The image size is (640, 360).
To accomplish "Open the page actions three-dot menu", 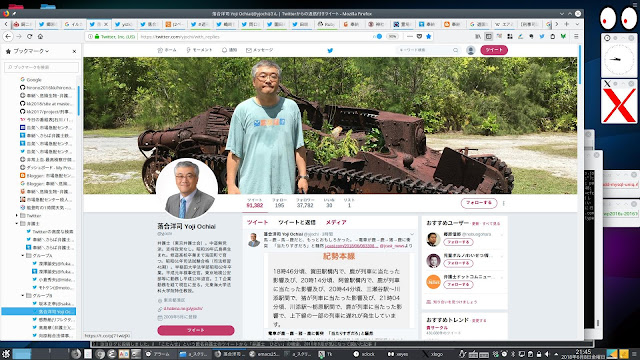I will (410, 36).
